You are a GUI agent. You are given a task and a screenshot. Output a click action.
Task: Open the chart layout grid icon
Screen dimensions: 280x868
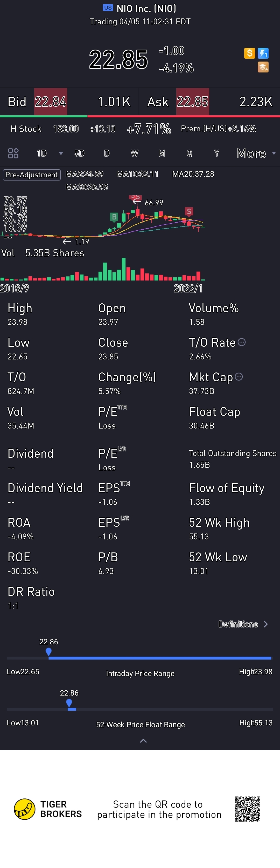(x=13, y=153)
